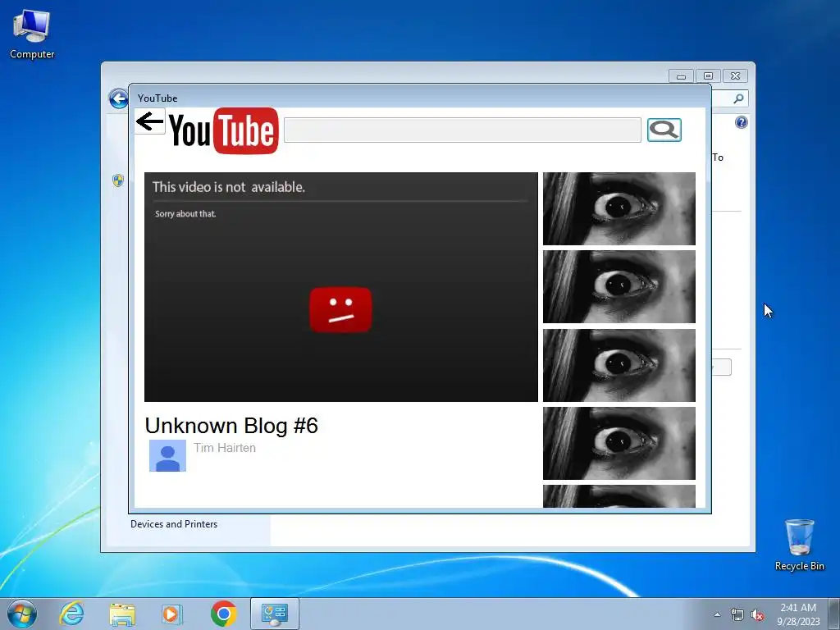The image size is (840, 630).
Task: Launch Internet Explorer from taskbar
Action: [72, 614]
